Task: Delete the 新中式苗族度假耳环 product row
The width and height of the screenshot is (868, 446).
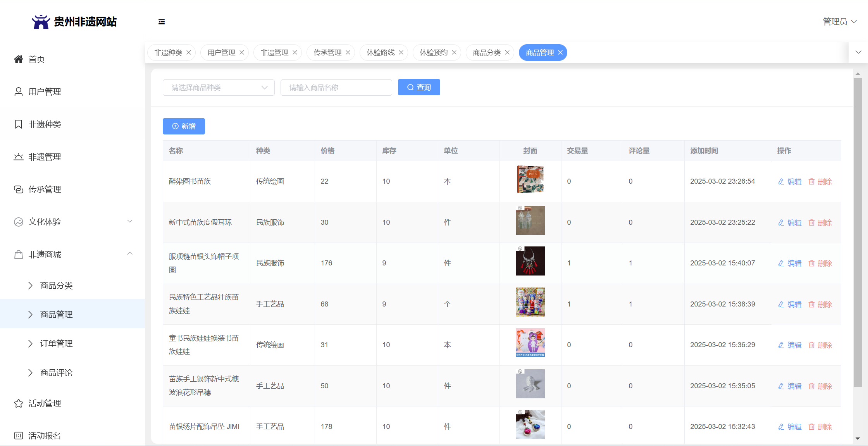Action: 820,222
